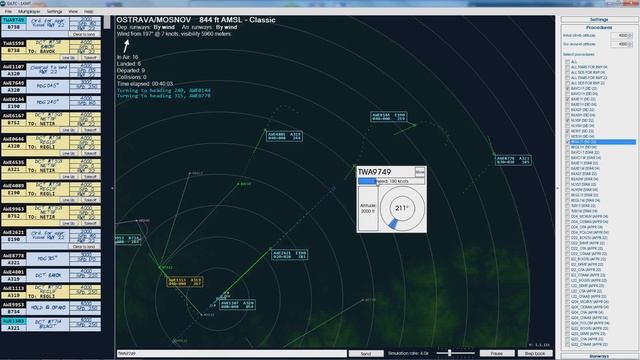This screenshot has width=640, height=360.
Task: Open the View menu
Action: coord(73,11)
